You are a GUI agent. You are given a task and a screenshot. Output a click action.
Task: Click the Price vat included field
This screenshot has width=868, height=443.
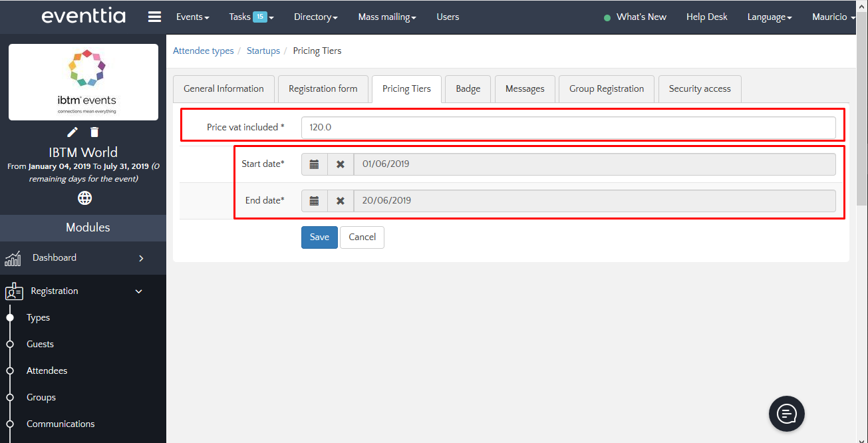[568, 128]
